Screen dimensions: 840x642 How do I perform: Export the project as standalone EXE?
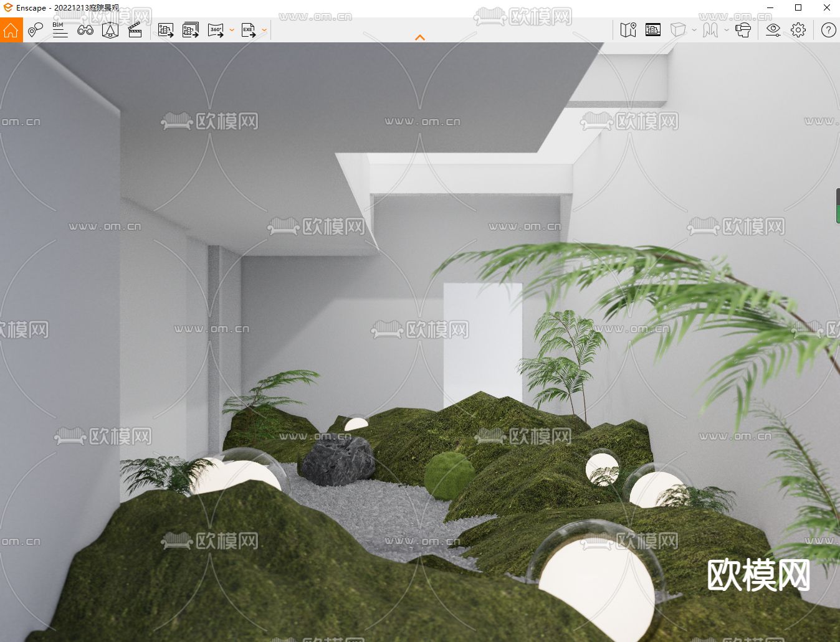(249, 29)
